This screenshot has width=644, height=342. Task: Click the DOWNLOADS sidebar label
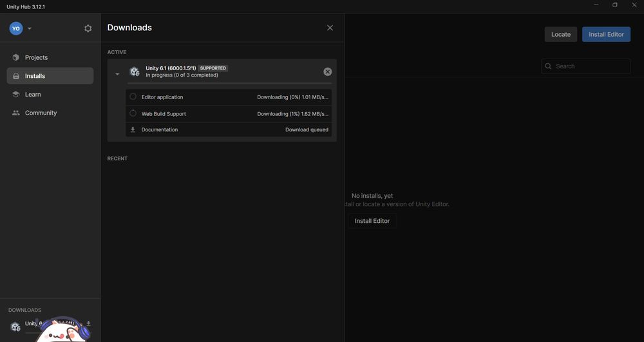pyautogui.click(x=24, y=310)
